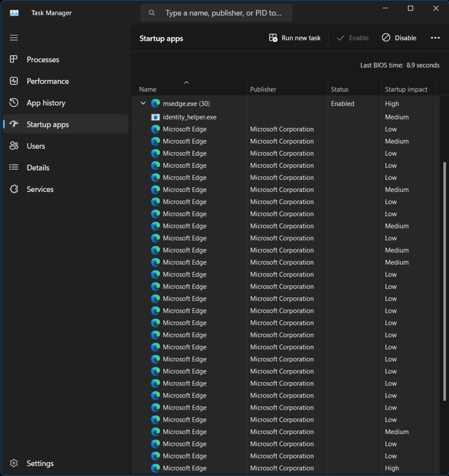449x476 pixels.
Task: Open the Users page icon
Action: tap(14, 146)
